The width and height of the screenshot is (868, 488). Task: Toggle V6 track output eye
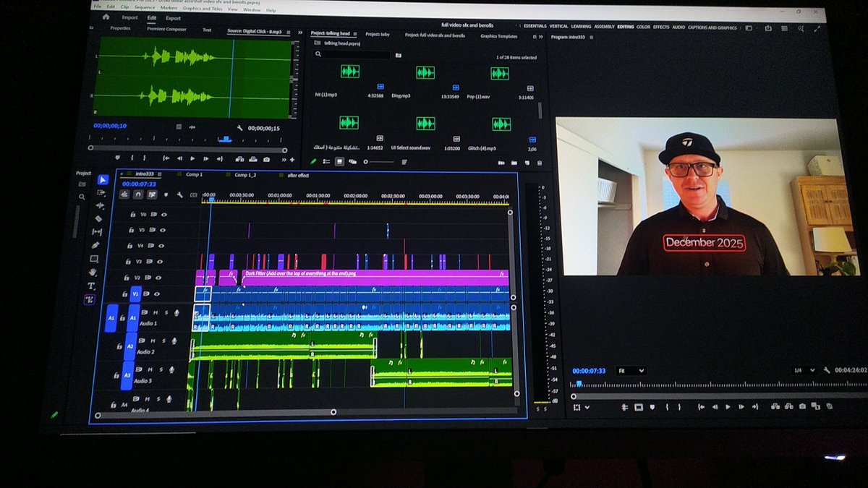(163, 215)
